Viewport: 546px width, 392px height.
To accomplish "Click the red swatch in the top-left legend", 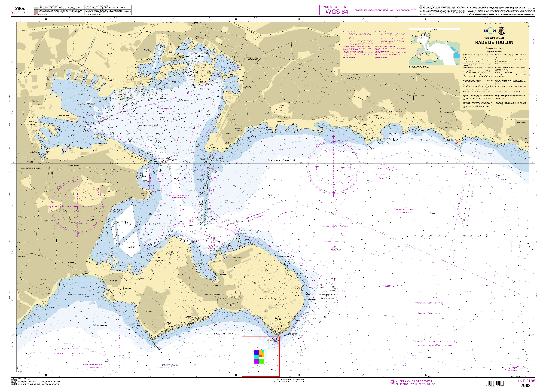I will point(36,12).
